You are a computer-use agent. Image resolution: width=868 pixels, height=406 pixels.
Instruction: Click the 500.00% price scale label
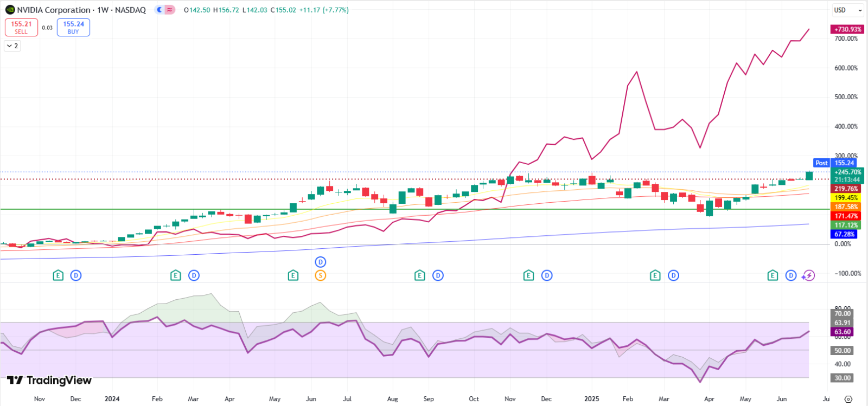click(846, 97)
